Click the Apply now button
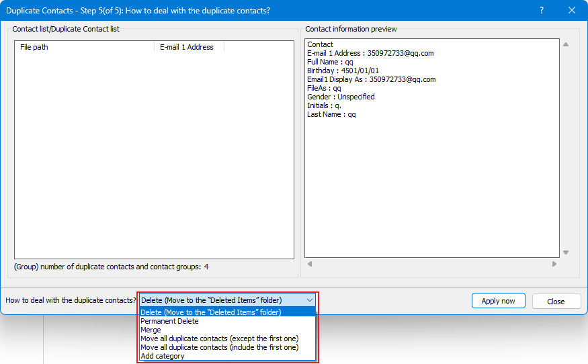The width and height of the screenshot is (588, 364). 498,301
